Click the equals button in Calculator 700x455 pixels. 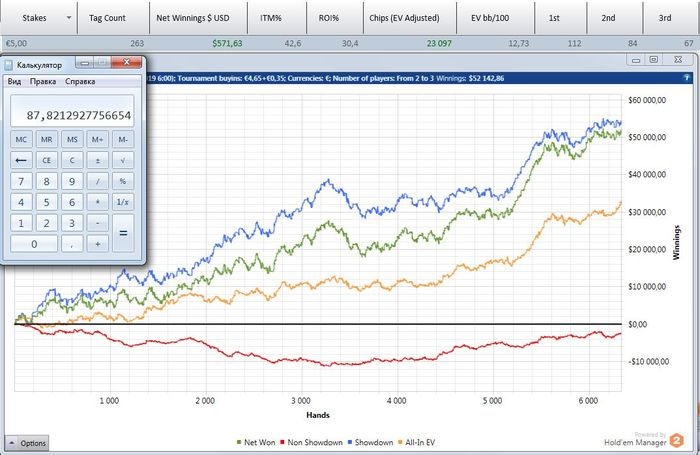pos(123,234)
